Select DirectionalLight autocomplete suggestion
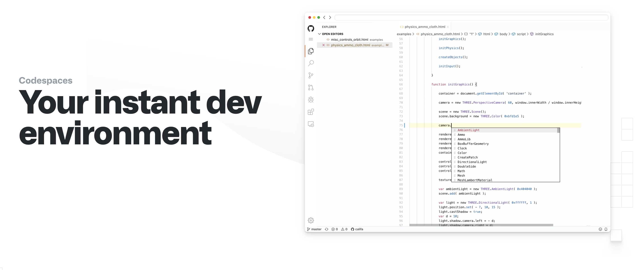 coord(505,162)
